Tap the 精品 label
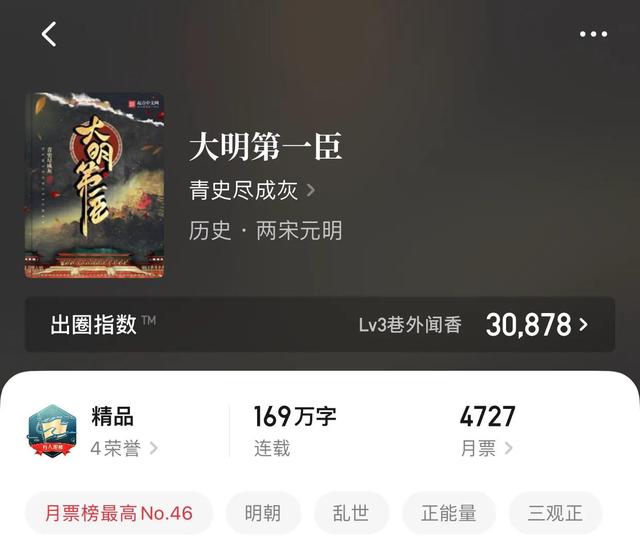Image resolution: width=640 pixels, height=551 pixels. [113, 416]
